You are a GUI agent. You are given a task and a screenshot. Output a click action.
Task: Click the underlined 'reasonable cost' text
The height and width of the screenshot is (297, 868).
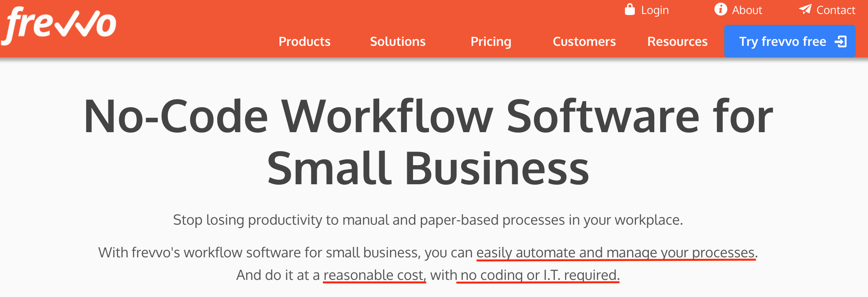click(375, 276)
